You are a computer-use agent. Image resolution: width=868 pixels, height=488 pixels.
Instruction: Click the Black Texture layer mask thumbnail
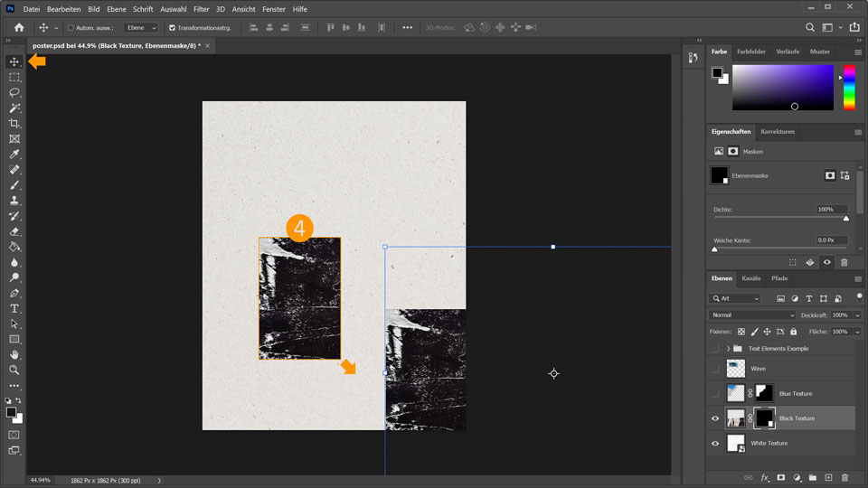coord(765,418)
